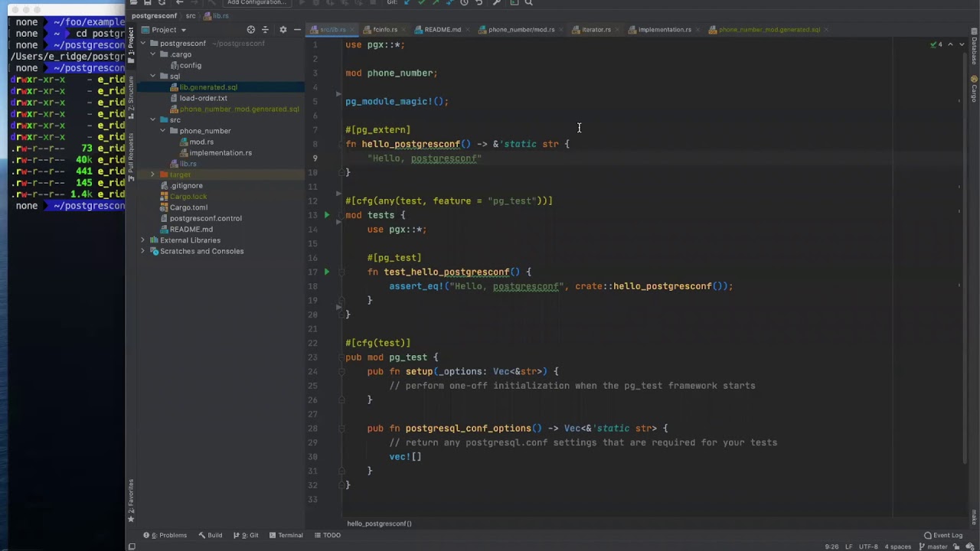980x551 pixels.
Task: Run test_hello_postgresconf gutter arrow on line 17
Action: click(327, 272)
